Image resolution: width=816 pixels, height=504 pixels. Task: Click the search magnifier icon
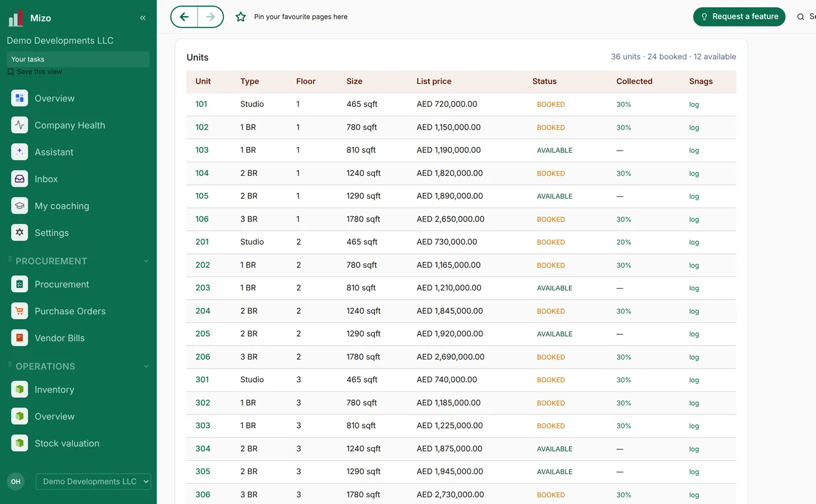(800, 17)
